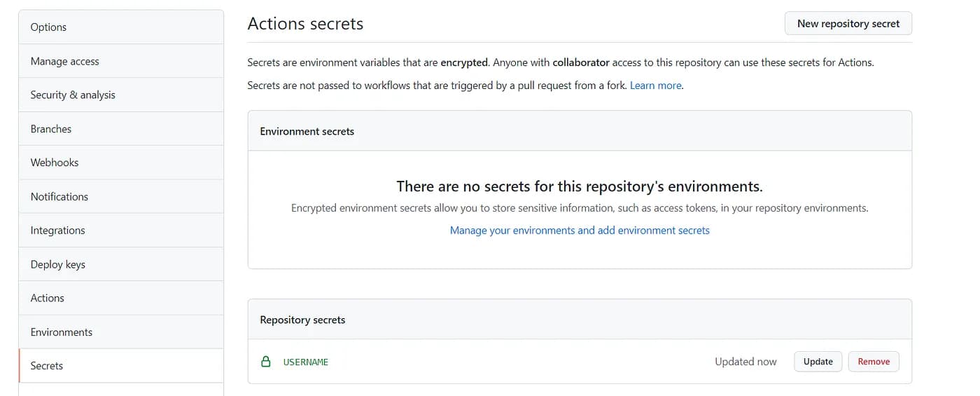
Task: Navigate to Notifications settings
Action: coord(59,197)
